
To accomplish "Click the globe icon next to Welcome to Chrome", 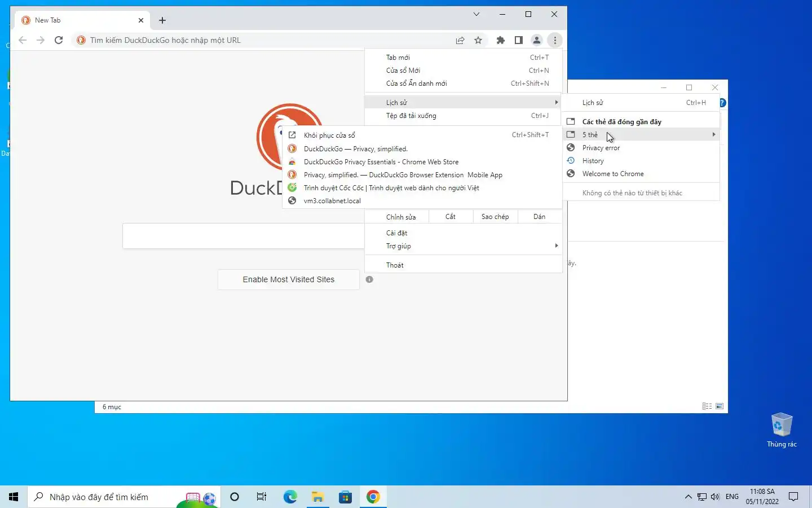I will (x=571, y=173).
